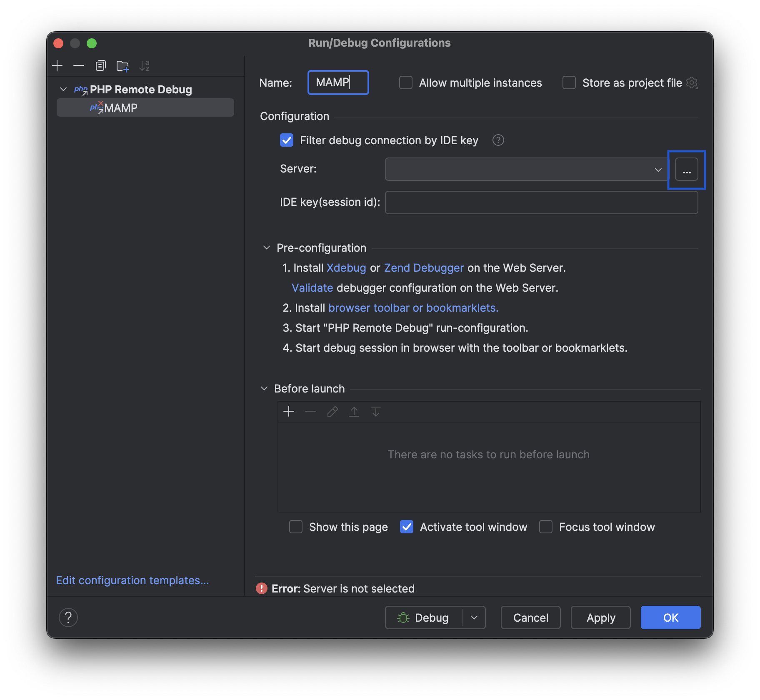The image size is (760, 700).
Task: Open the Server dropdown list
Action: [657, 169]
